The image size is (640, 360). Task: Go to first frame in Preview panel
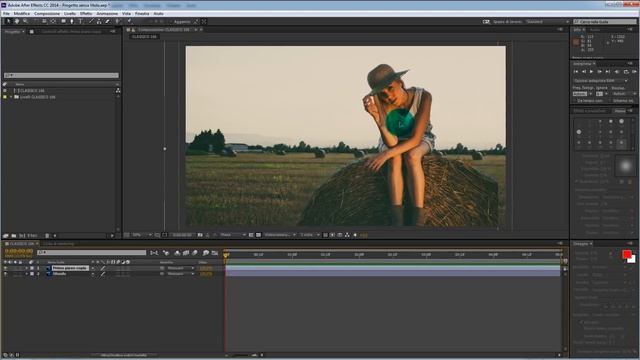(x=576, y=71)
